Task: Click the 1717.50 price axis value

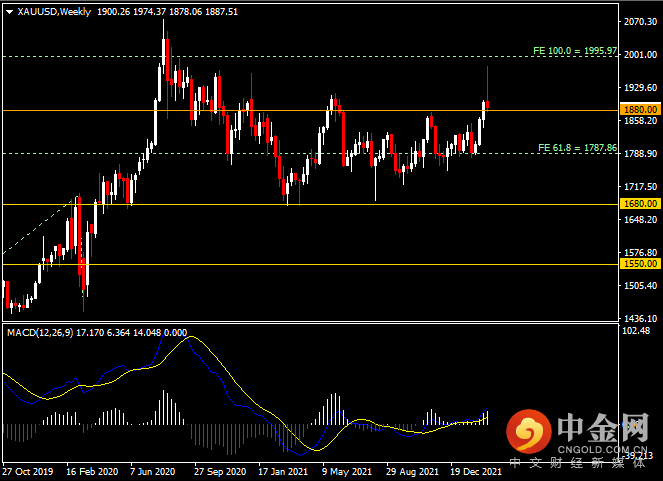Action: click(x=641, y=186)
